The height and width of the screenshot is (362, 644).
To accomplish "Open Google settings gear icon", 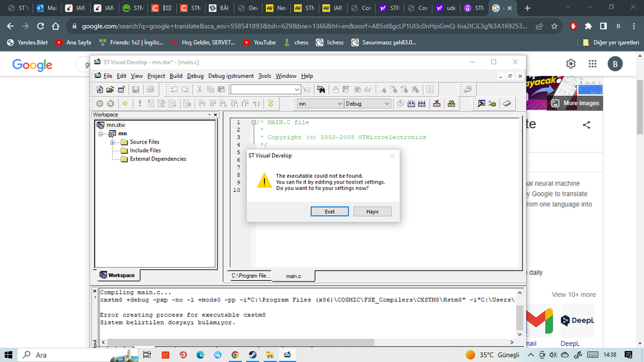I will coord(571,64).
